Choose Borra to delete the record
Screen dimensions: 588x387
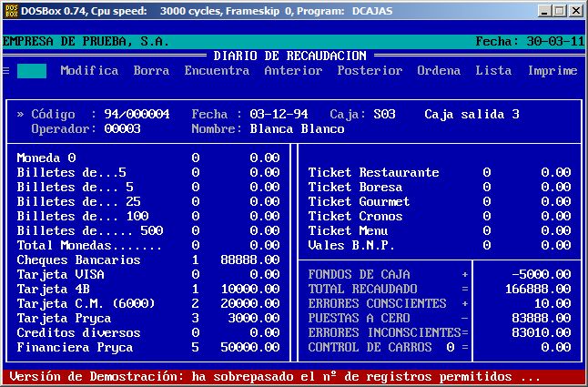click(151, 71)
